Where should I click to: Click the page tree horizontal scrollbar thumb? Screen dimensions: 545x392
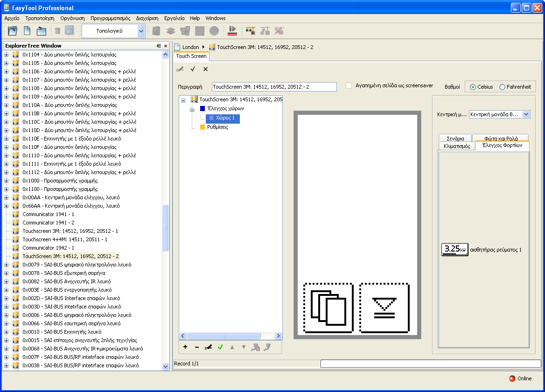(x=224, y=336)
